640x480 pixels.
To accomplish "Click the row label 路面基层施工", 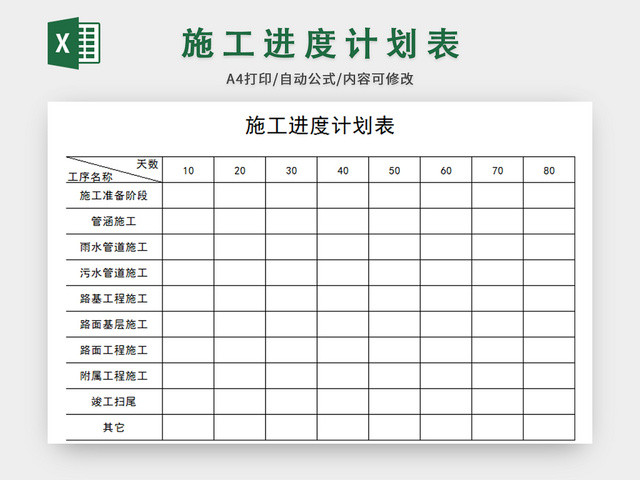I will [113, 324].
